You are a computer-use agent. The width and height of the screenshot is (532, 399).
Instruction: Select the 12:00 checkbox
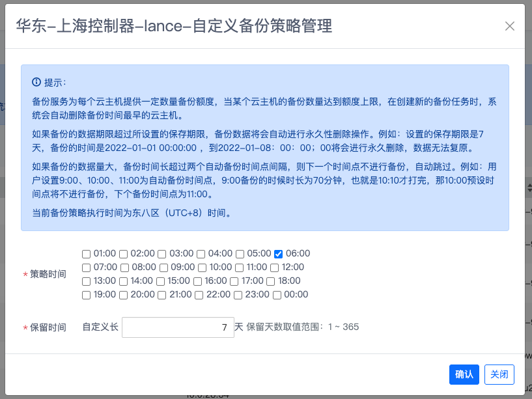pyautogui.click(x=275, y=268)
